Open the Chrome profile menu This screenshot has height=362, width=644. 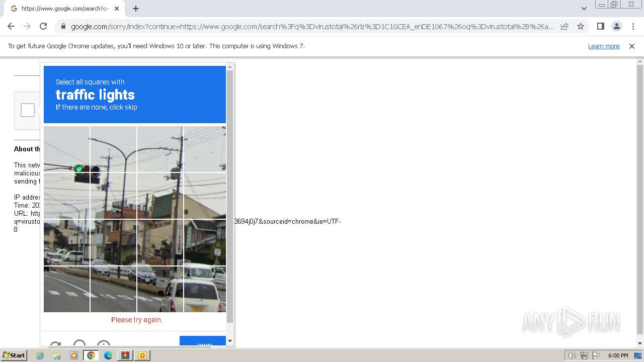pos(616,26)
